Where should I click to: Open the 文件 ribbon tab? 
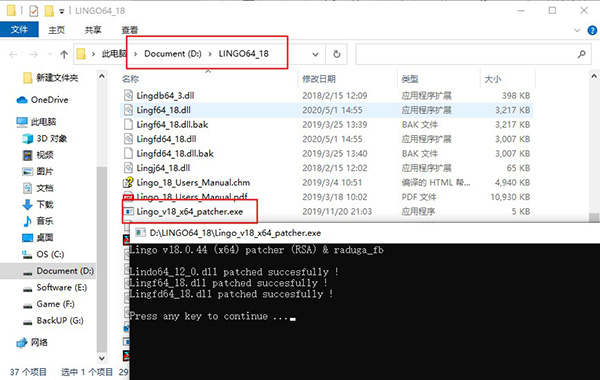pyautogui.click(x=19, y=29)
